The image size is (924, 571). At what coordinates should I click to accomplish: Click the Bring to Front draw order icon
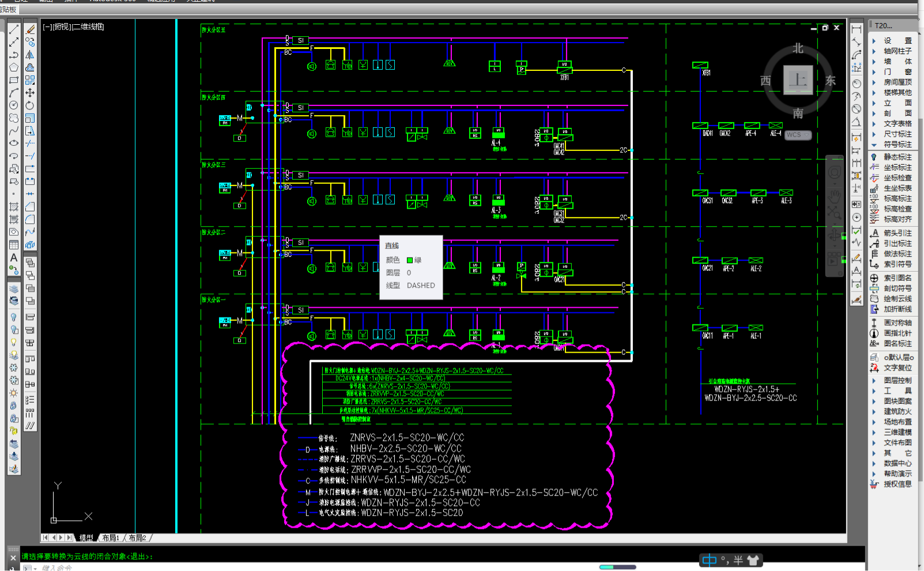pos(30,263)
